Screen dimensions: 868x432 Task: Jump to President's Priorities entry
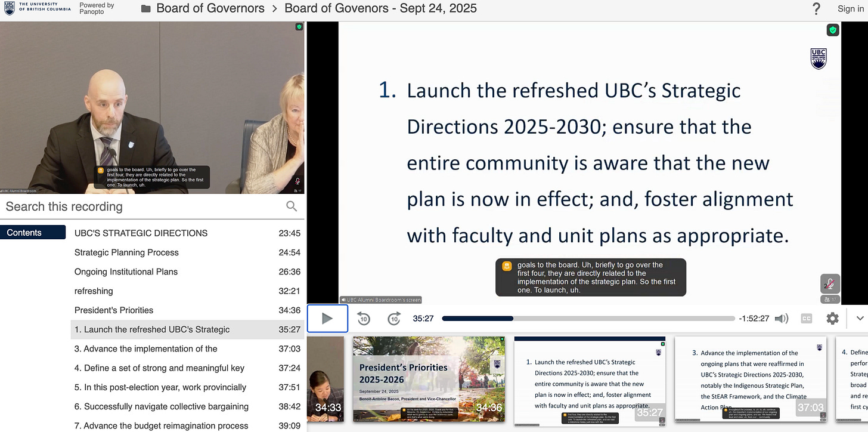tap(187, 310)
